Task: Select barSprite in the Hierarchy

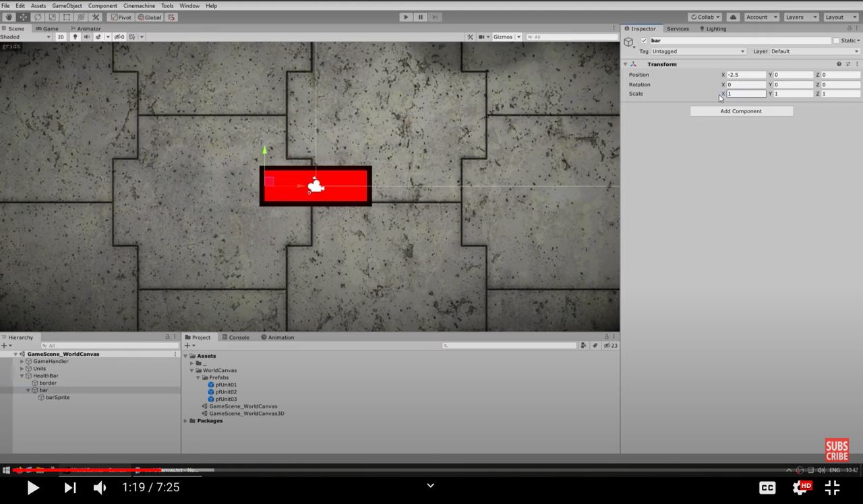Action: click(57, 398)
